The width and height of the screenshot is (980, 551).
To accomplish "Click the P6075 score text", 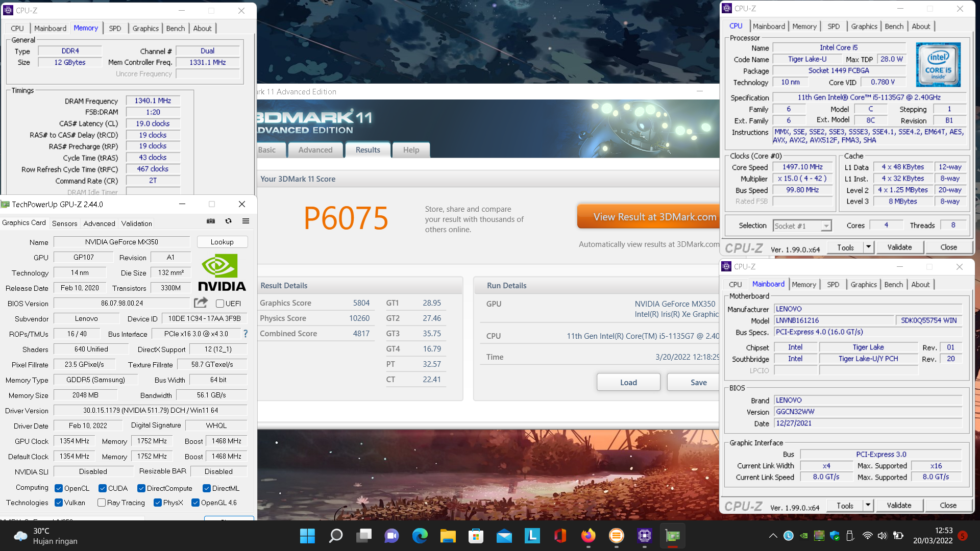I will pyautogui.click(x=346, y=218).
